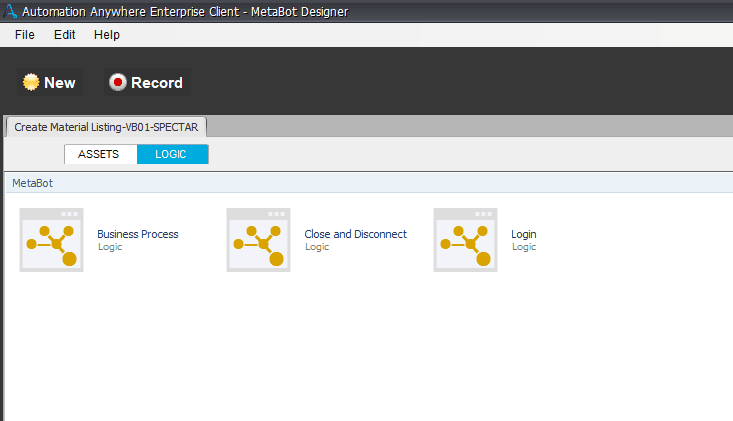Screen dimensions: 733x421
Task: Open the Edit menu
Action: (65, 35)
